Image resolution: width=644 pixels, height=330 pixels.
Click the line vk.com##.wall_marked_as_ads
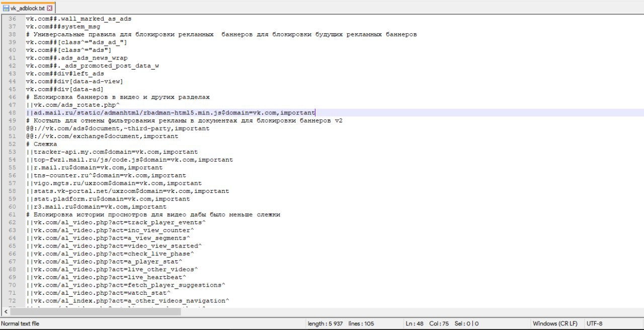click(x=78, y=19)
